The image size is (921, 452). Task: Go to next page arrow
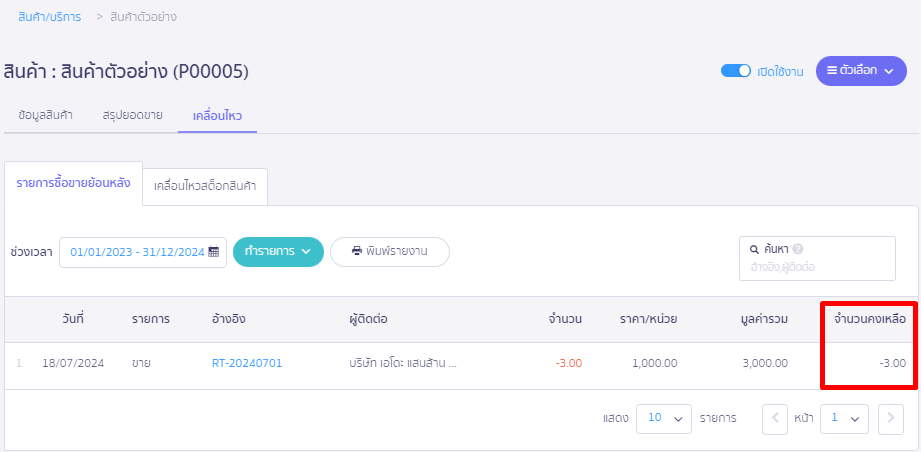(x=890, y=419)
